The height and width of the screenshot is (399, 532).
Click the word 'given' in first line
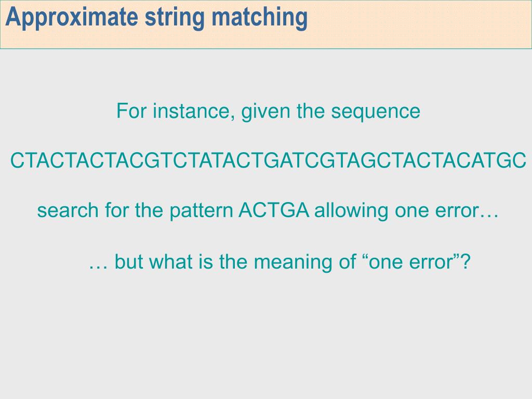point(265,112)
